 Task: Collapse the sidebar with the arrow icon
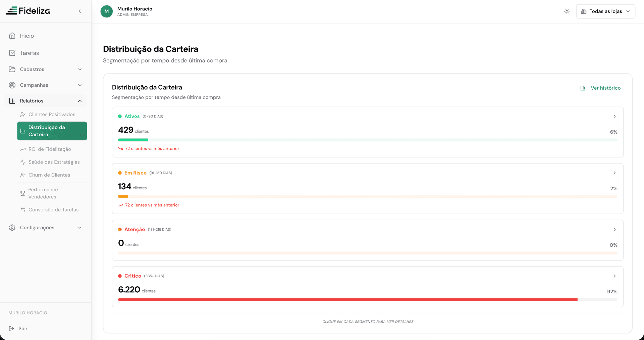coord(80,11)
